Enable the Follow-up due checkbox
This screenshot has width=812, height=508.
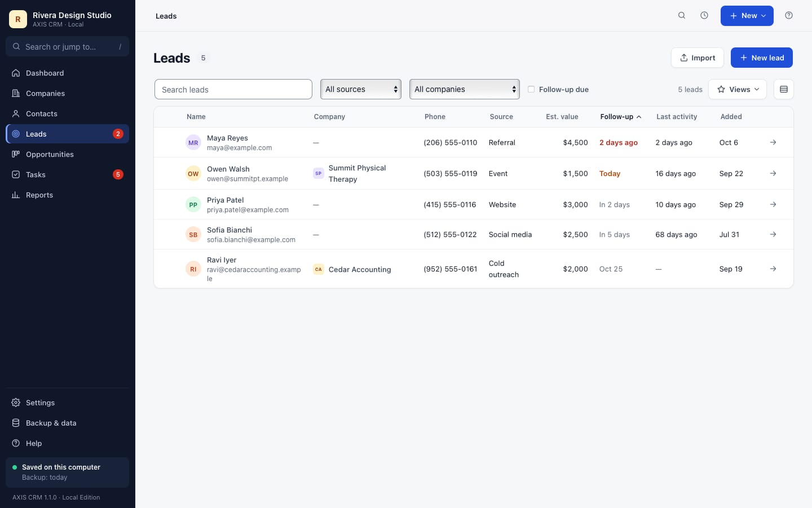click(x=531, y=89)
